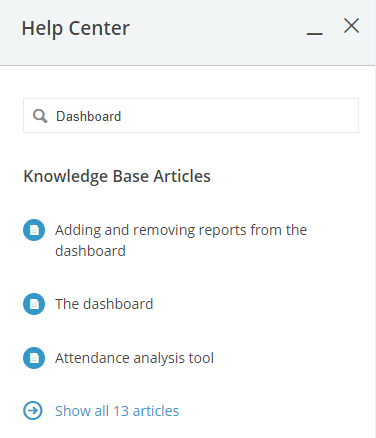Click the Help Center title text
This screenshot has height=438, width=376.
[x=76, y=28]
